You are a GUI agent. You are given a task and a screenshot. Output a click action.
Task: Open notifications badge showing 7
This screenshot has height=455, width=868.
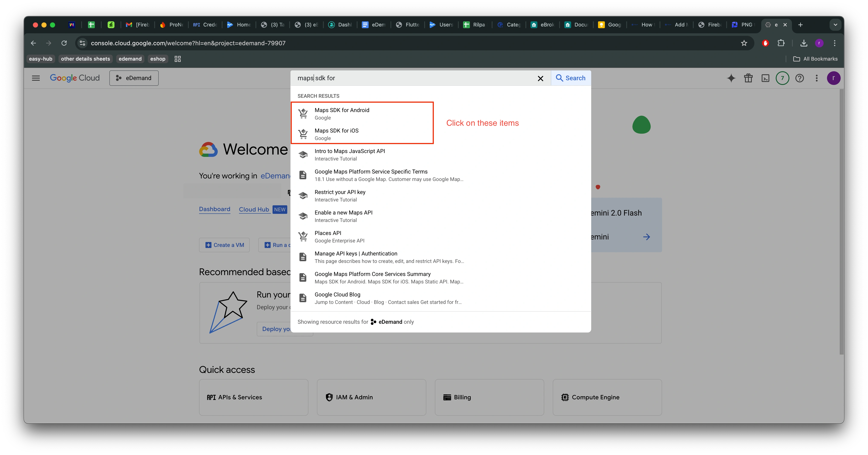tap(782, 78)
